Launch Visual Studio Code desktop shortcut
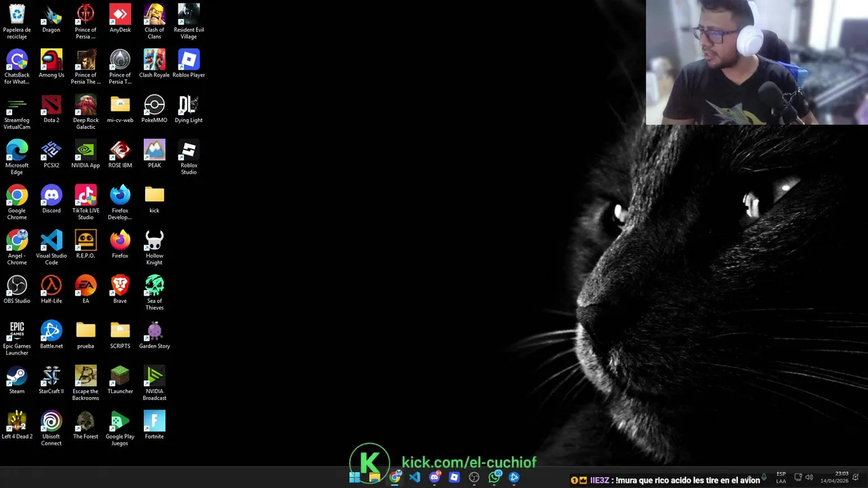Image resolution: width=868 pixels, height=488 pixels. click(x=52, y=247)
